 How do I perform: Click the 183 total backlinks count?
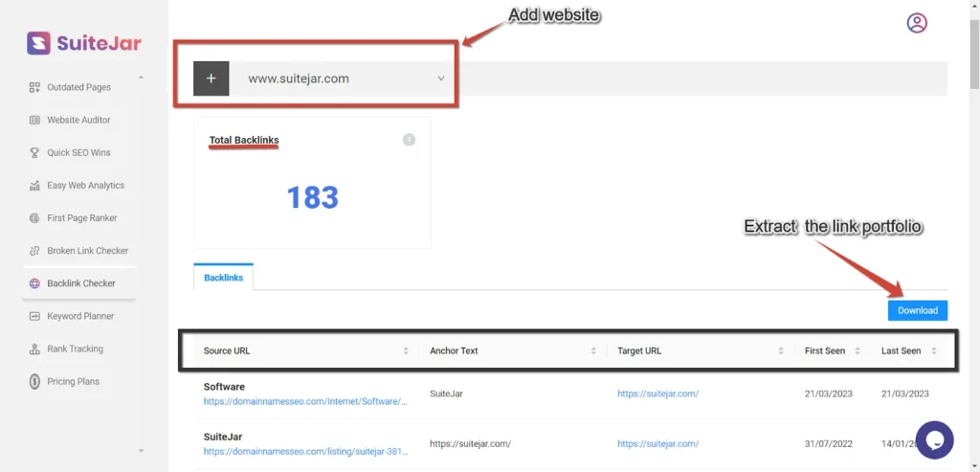(313, 197)
